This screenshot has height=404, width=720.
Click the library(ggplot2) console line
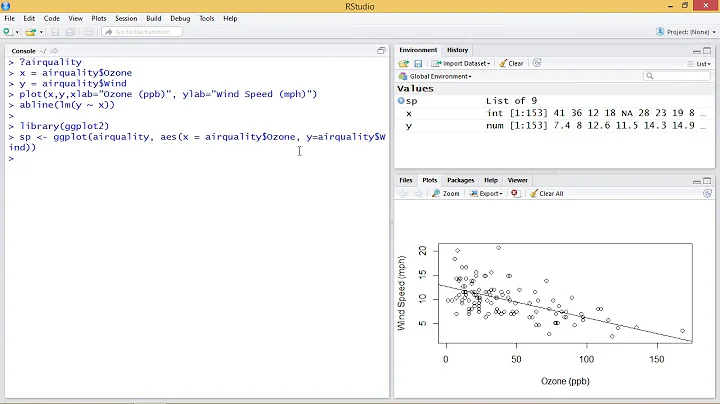tap(64, 126)
